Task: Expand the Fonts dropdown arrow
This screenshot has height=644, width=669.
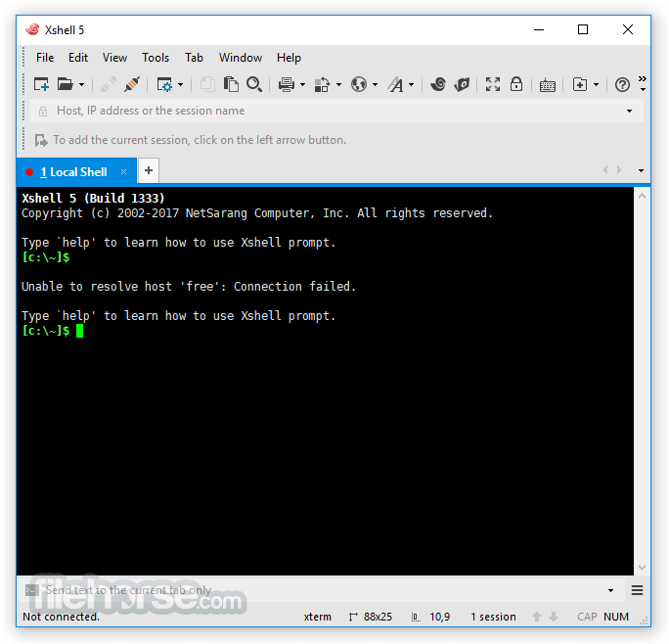Action: click(412, 85)
